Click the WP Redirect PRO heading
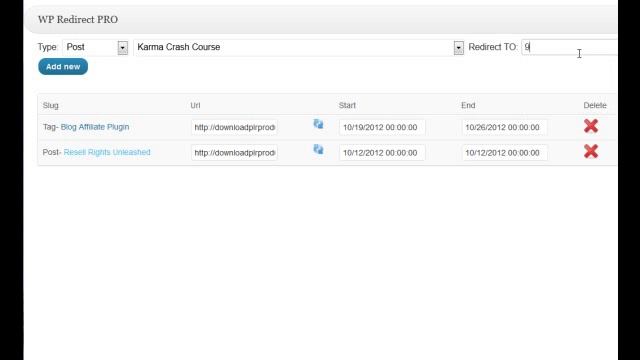This screenshot has width=640, height=360. (x=78, y=20)
